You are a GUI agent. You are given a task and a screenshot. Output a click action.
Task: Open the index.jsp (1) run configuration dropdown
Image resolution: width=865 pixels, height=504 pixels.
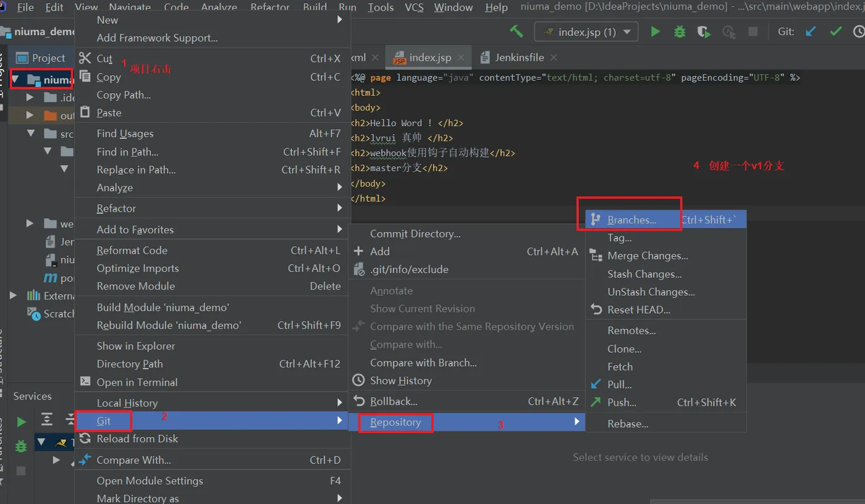point(586,31)
